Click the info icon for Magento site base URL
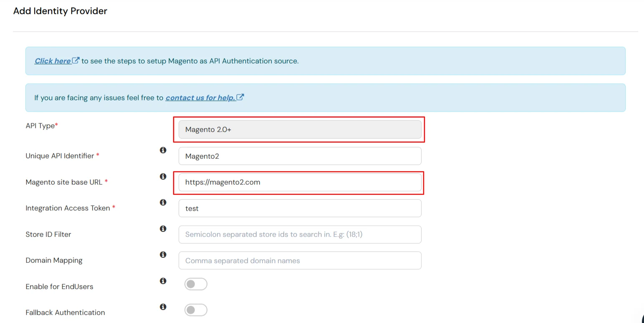644x323 pixels. (x=163, y=176)
